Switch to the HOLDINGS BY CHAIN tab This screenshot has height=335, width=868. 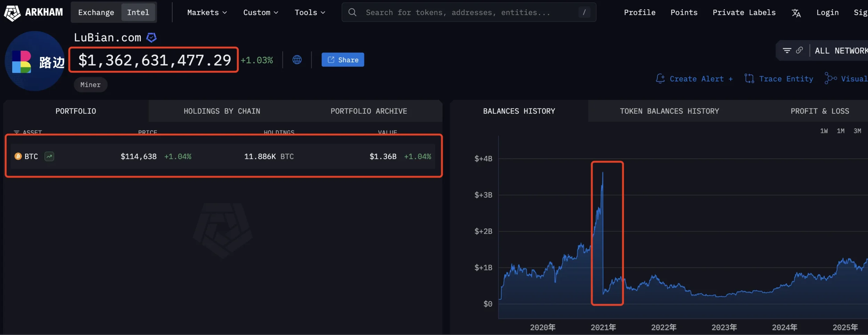(x=221, y=111)
